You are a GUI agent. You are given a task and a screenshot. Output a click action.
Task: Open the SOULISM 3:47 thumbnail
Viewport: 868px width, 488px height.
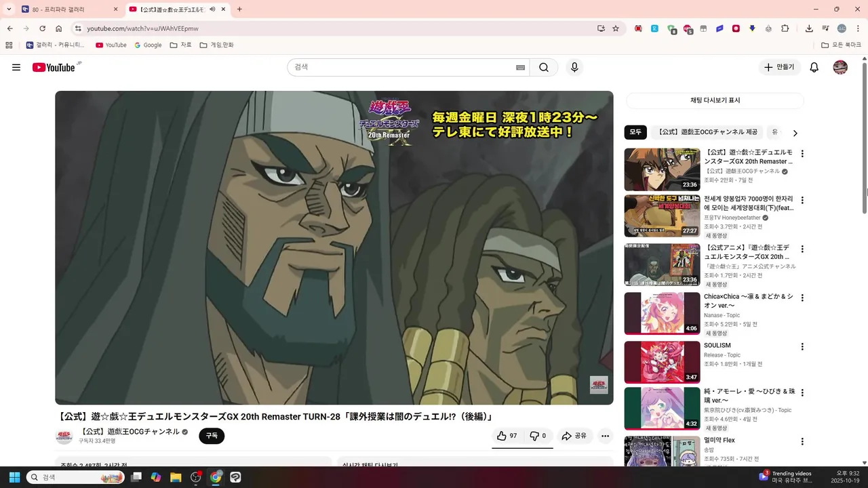tap(662, 362)
